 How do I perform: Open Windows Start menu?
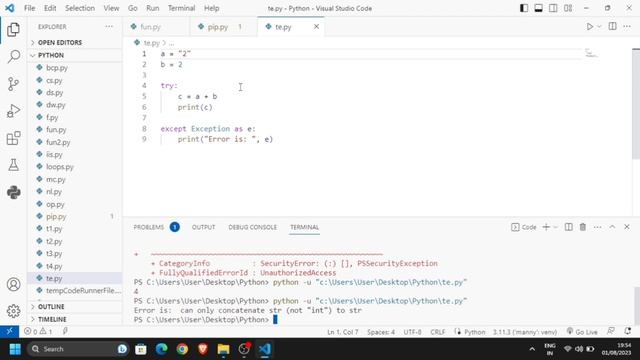pyautogui.click(x=15, y=349)
